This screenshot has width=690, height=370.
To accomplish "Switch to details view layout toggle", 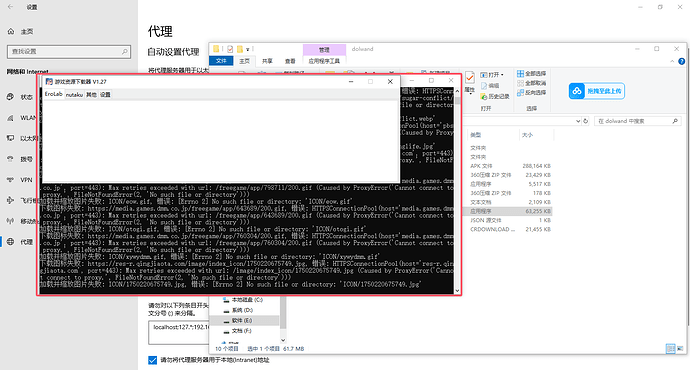I will pyautogui.click(x=670, y=349).
